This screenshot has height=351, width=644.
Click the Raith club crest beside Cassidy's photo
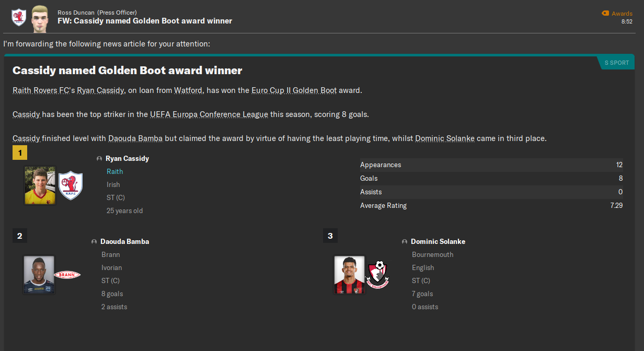point(70,185)
